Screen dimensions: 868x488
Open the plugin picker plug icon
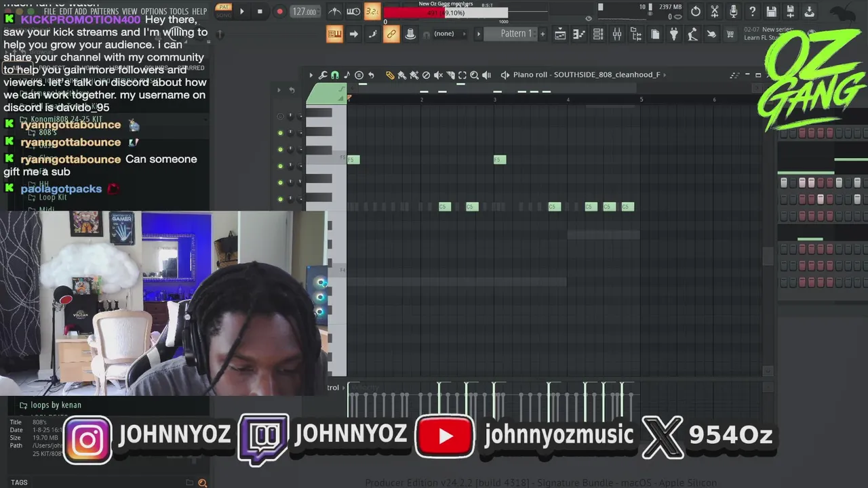pyautogui.click(x=673, y=35)
